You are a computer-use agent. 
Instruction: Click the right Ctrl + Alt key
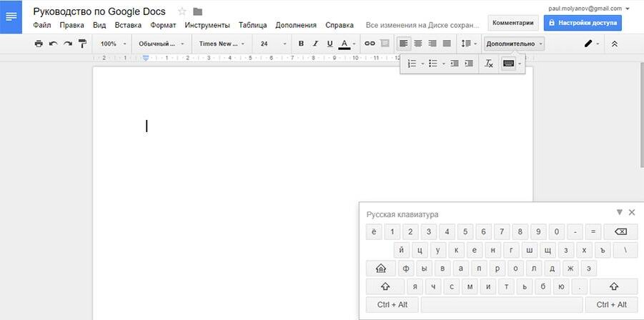pos(612,304)
